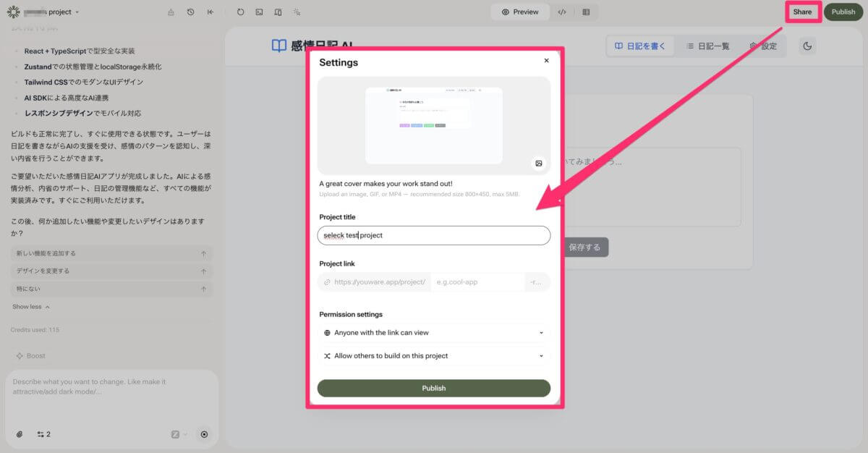The image size is (868, 453).
Task: Click the Project link slug field
Action: tap(477, 282)
